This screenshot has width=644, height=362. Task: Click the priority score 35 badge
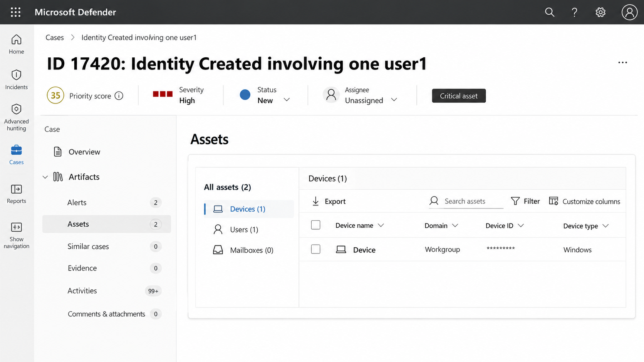coord(55,95)
